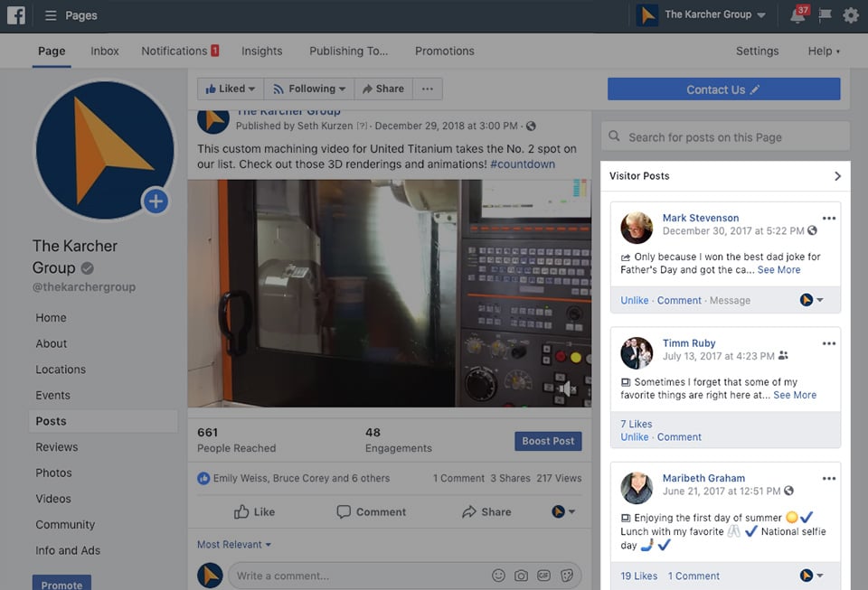Screen dimensions: 868x590
Task: Open the Publishing Tools tab
Action: 348,51
